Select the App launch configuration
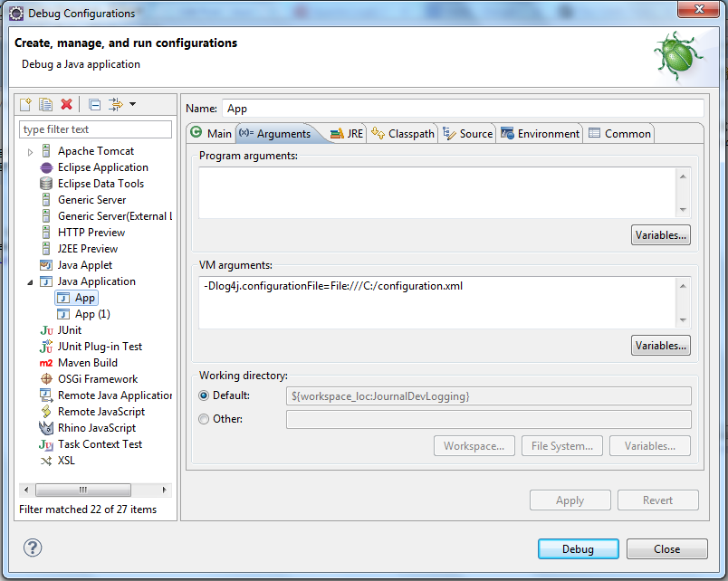Screen dimensions: 728x581 77,298
